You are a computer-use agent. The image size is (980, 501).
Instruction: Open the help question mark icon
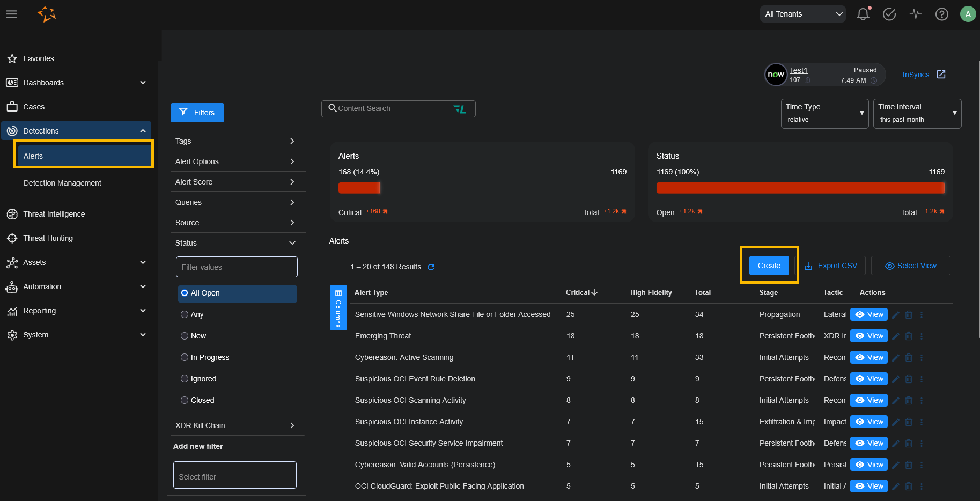[941, 14]
